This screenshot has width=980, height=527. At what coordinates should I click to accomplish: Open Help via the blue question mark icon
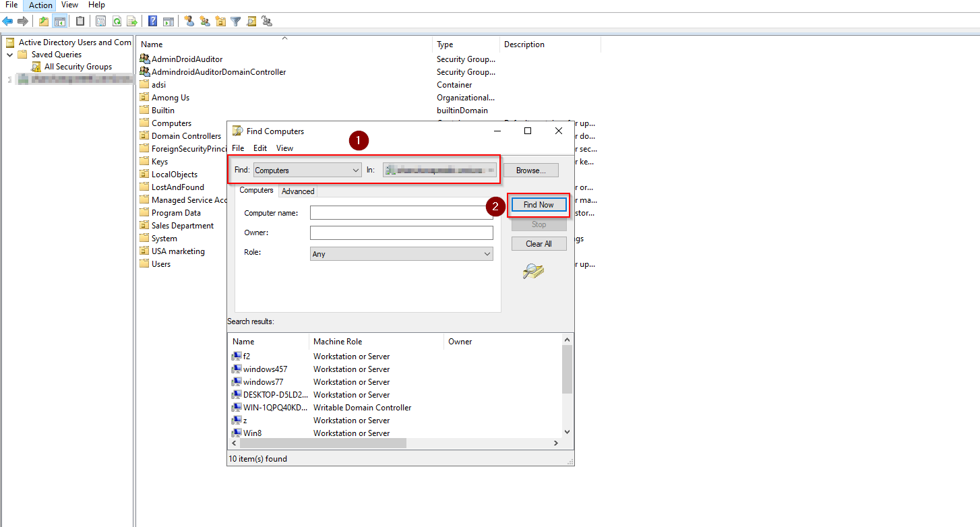click(153, 21)
